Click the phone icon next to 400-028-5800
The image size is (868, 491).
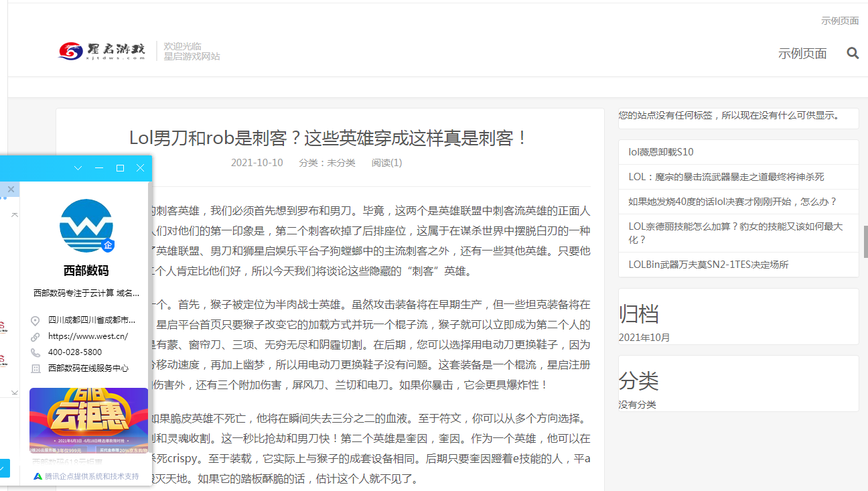click(35, 352)
